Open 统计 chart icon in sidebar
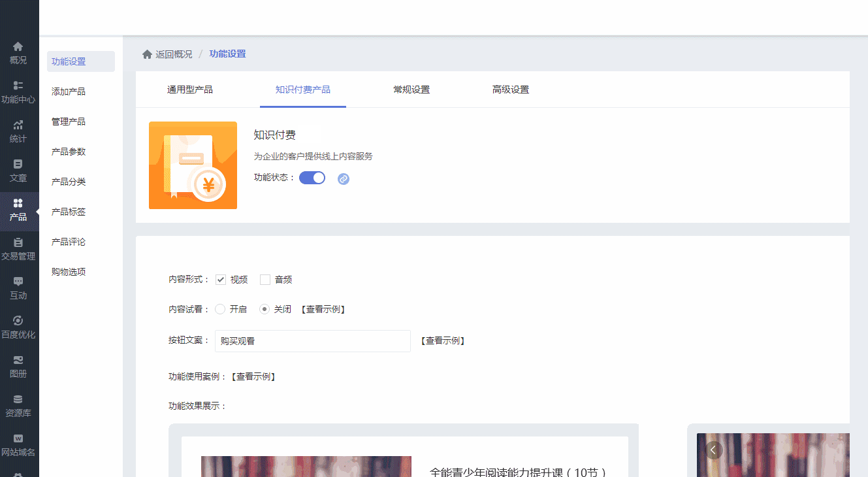 (x=18, y=125)
